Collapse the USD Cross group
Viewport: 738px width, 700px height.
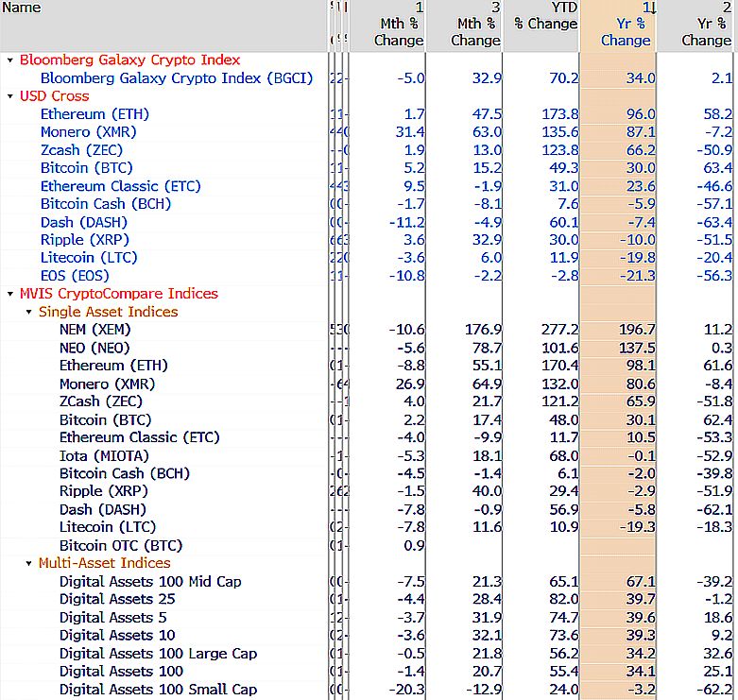[9, 96]
